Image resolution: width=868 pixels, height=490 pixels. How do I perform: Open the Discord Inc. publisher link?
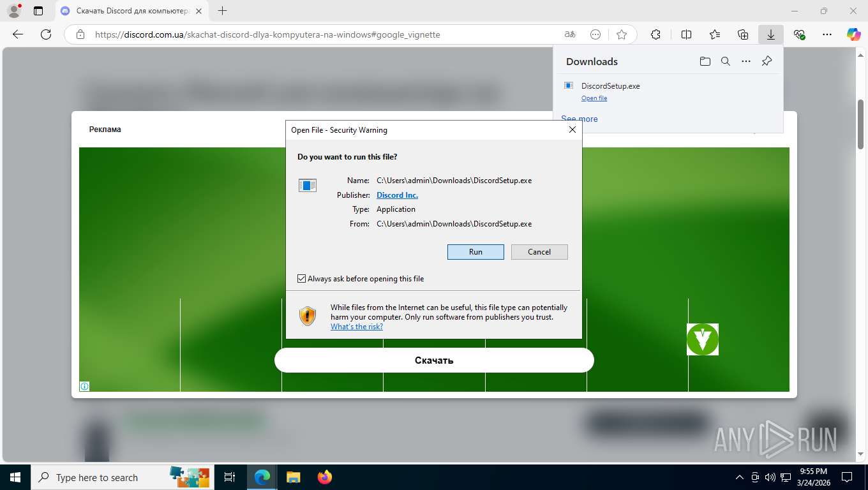[397, 195]
